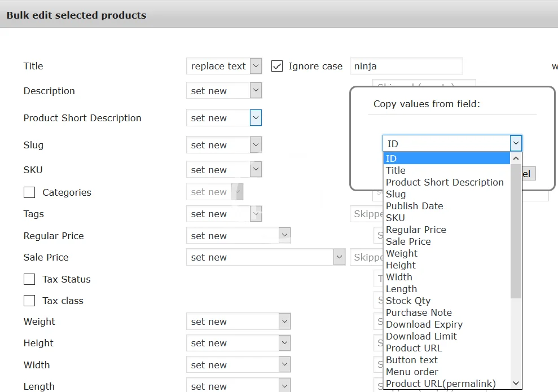
Task: Select 'Button text' from the dropdown list
Action: pyautogui.click(x=411, y=360)
